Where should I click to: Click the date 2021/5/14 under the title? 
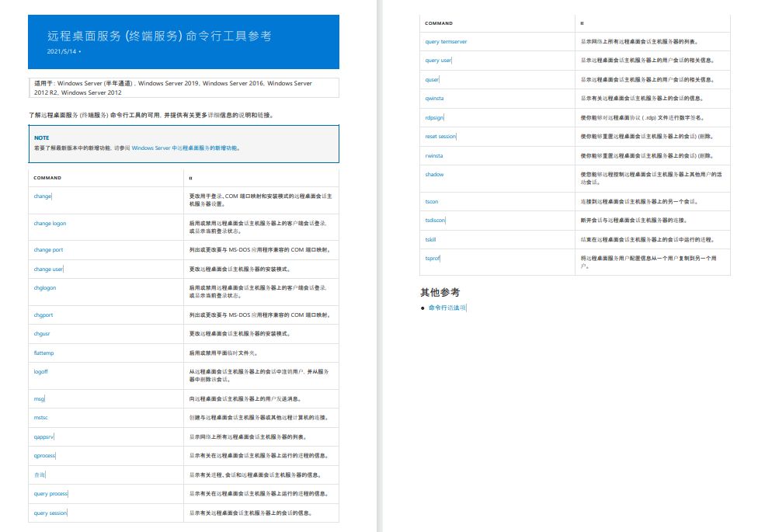point(61,51)
